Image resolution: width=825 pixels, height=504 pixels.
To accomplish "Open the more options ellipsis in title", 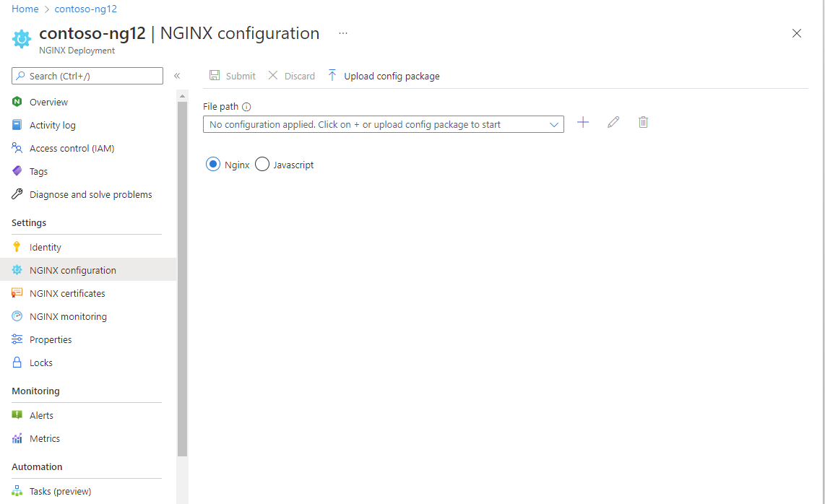I will tap(343, 33).
